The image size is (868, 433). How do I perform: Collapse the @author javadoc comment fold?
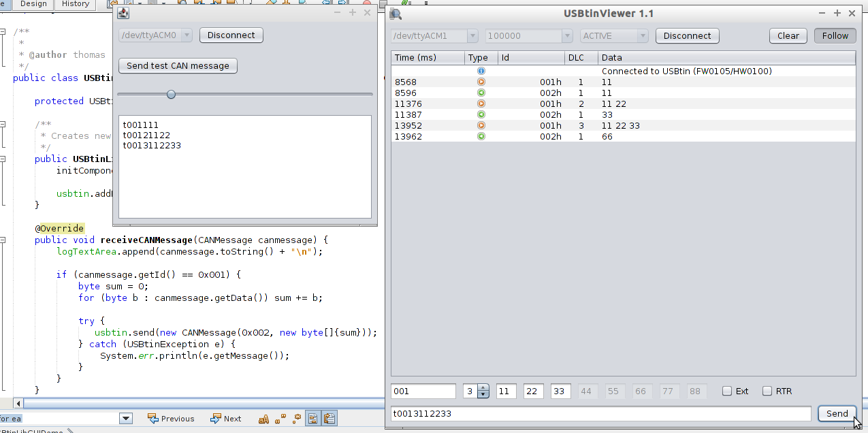4,32
